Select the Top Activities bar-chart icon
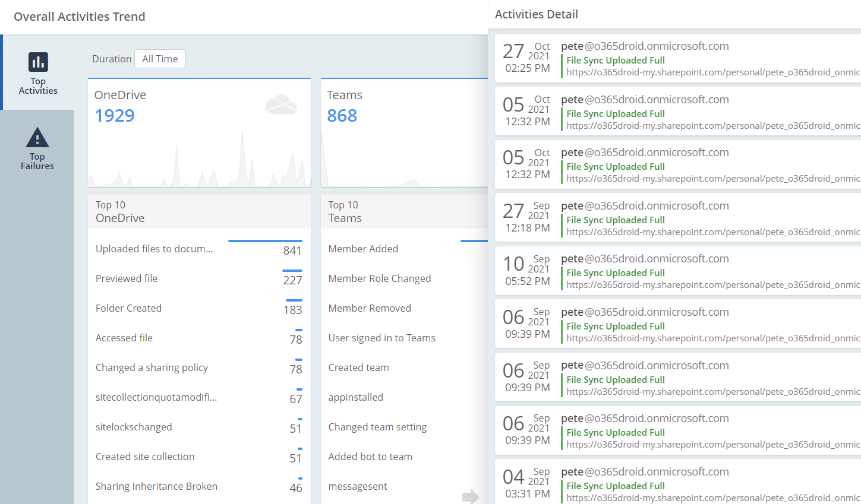861x504 pixels. coord(38,61)
